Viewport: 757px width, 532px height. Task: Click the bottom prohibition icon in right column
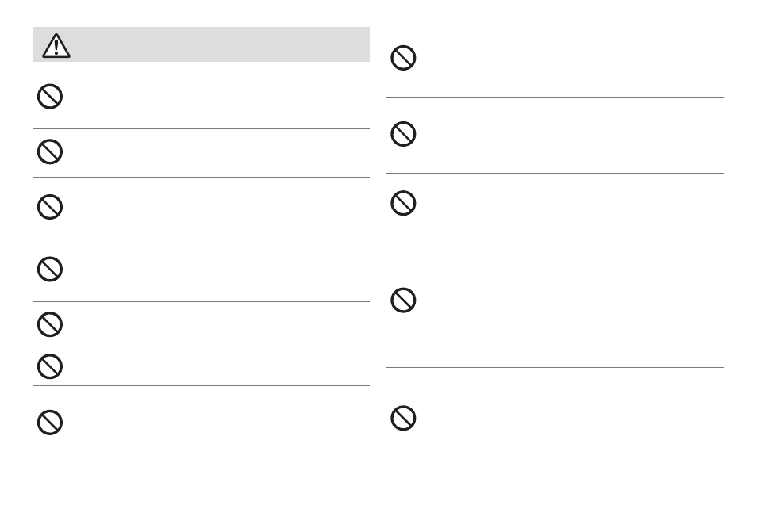pos(403,418)
